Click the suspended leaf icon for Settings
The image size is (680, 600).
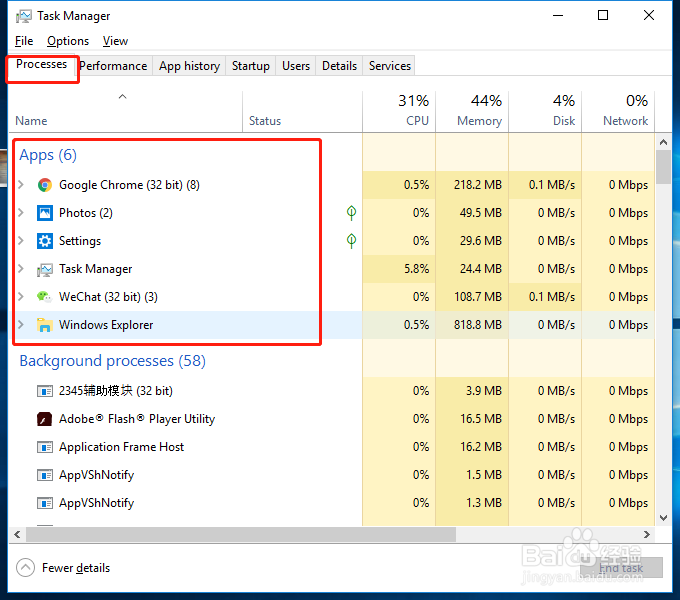point(351,241)
